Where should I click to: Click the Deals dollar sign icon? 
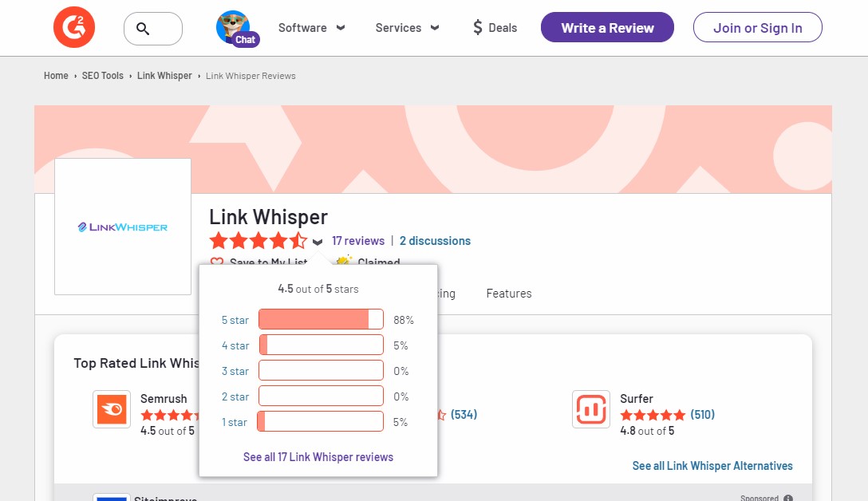[x=478, y=27]
